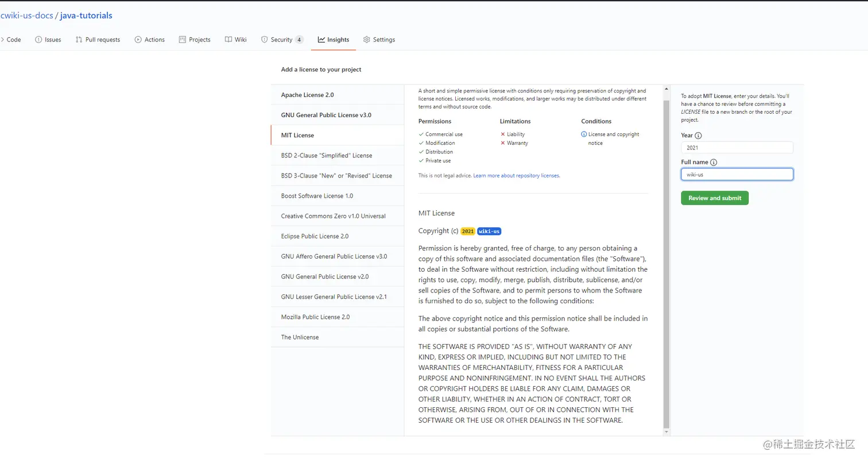
Task: Click the scrollbar down arrow
Action: point(666,431)
